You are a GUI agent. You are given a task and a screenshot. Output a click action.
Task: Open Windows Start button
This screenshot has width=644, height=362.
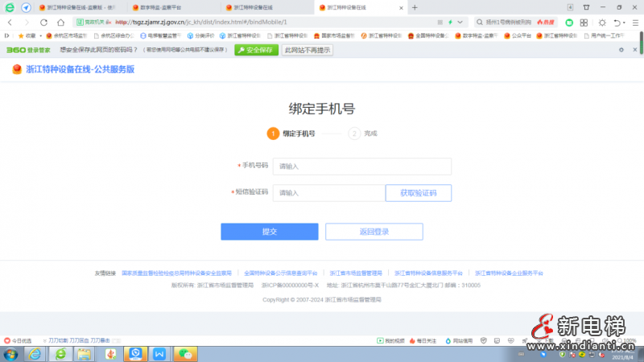pyautogui.click(x=10, y=354)
